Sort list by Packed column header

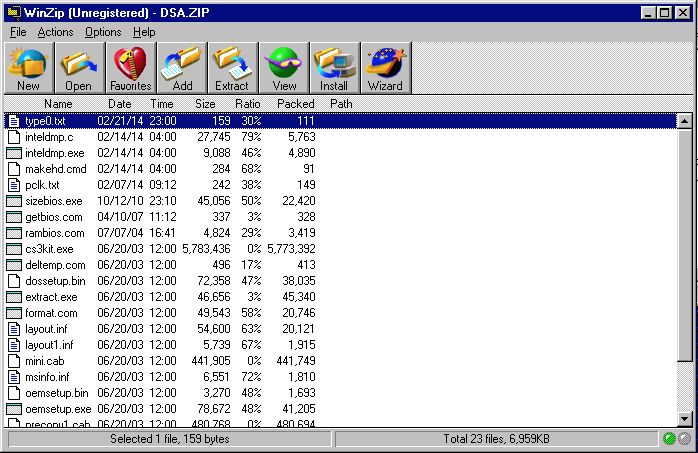pos(296,104)
